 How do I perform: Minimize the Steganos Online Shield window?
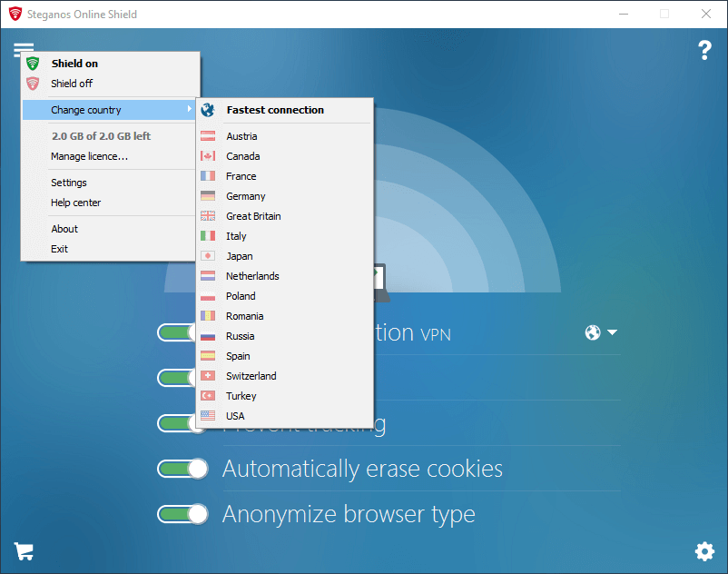pyautogui.click(x=624, y=14)
